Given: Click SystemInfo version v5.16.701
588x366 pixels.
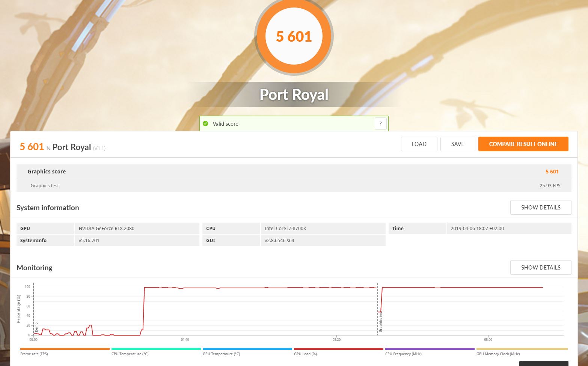Looking at the screenshot, I should [x=137, y=240].
